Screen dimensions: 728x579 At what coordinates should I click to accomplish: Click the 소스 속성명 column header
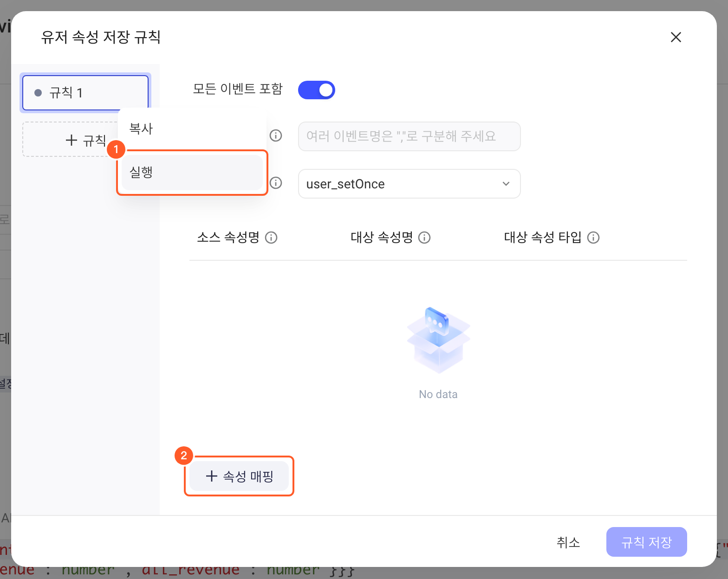(x=228, y=238)
